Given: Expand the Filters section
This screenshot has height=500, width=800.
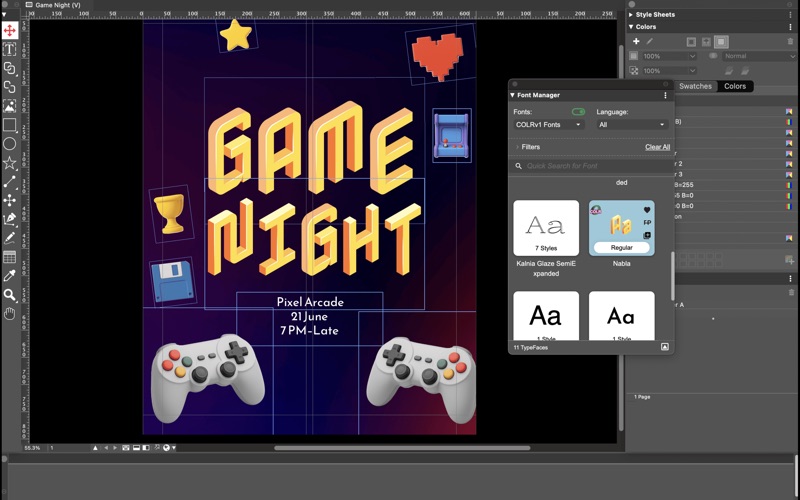Looking at the screenshot, I should pyautogui.click(x=517, y=147).
